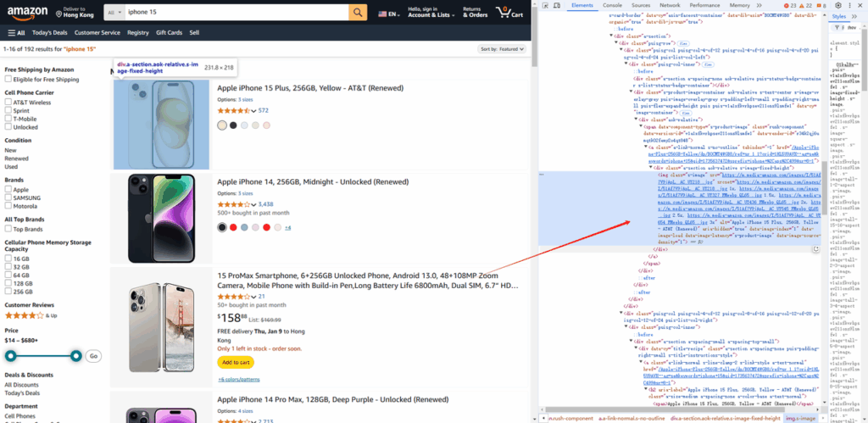Check Top Brands filter
Screen dimensions: 868x423
point(8,229)
